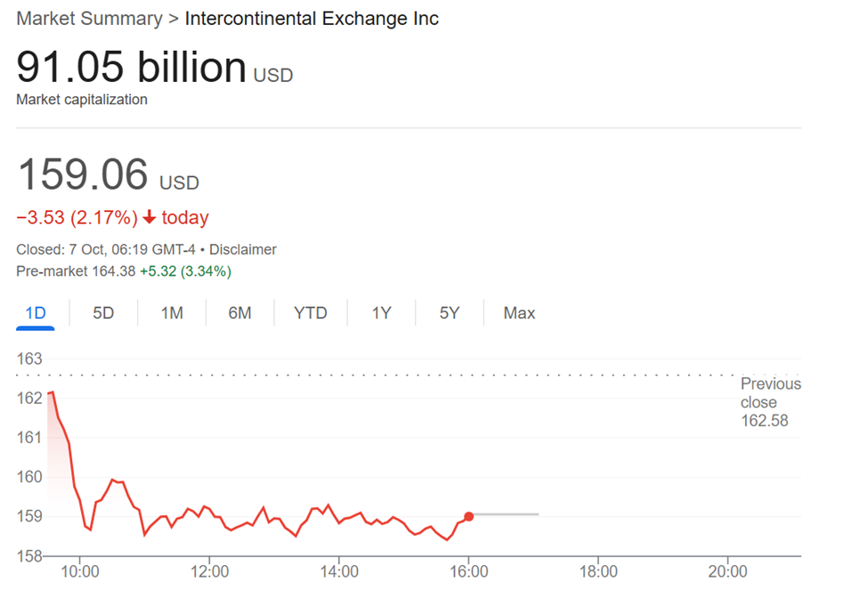This screenshot has height=590, width=868.
Task: Select the 1M time range
Action: click(171, 312)
